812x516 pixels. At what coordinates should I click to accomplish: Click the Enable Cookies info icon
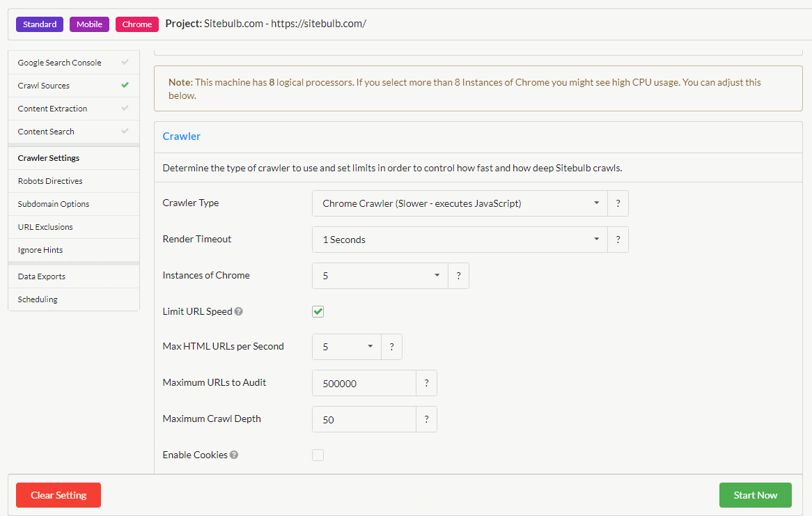pyautogui.click(x=234, y=455)
